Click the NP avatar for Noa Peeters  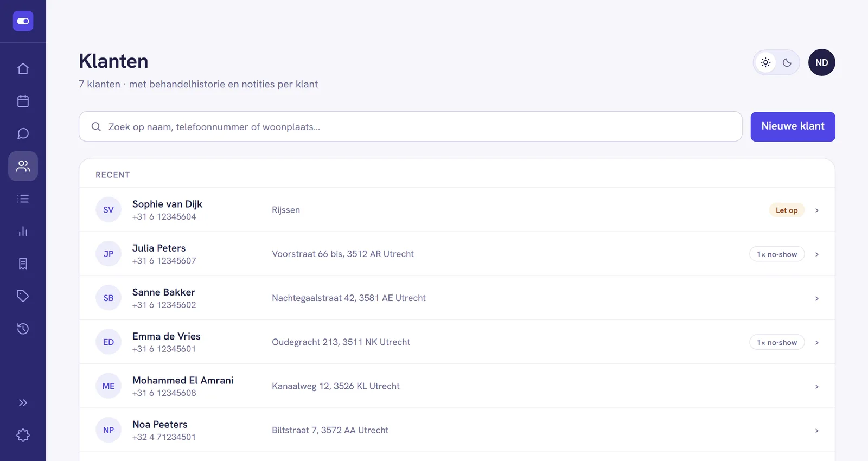coord(108,430)
